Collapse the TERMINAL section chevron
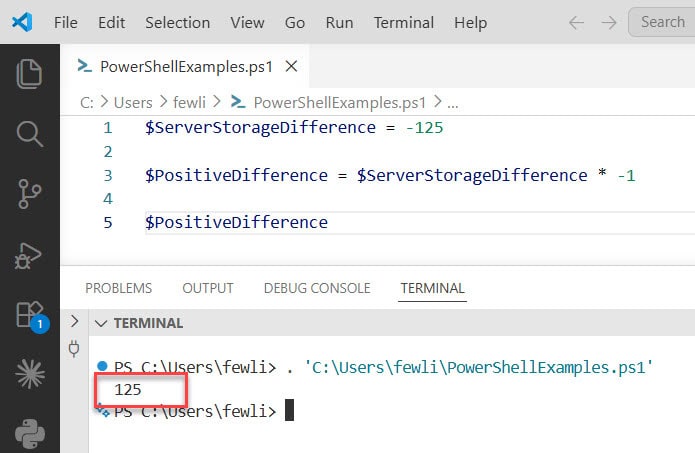695x453 pixels. [101, 324]
